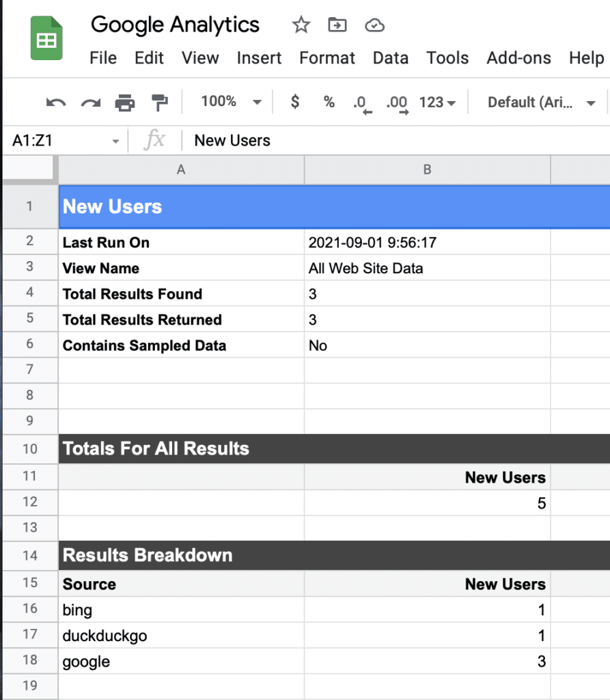This screenshot has height=700, width=610.
Task: Decrease decimal places button
Action: pyautogui.click(x=362, y=104)
